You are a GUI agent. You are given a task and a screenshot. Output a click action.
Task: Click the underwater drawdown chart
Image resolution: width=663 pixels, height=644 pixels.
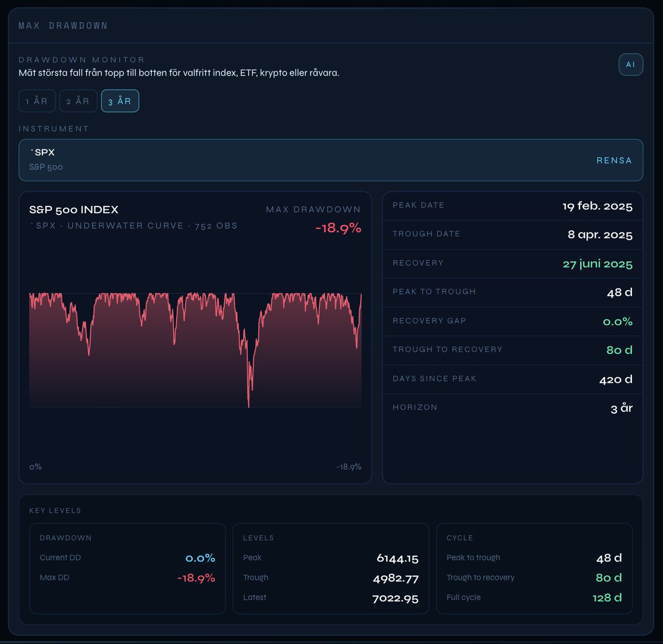(195, 350)
